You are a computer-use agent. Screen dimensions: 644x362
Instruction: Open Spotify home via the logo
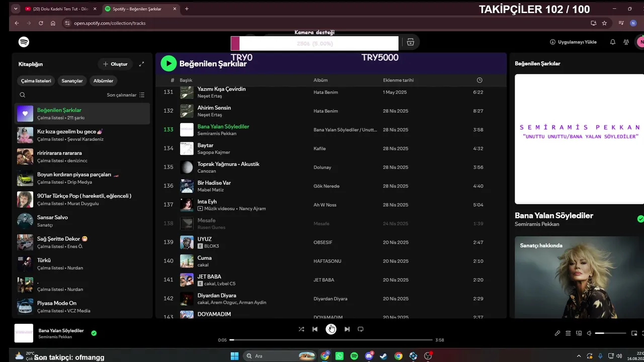(x=24, y=42)
